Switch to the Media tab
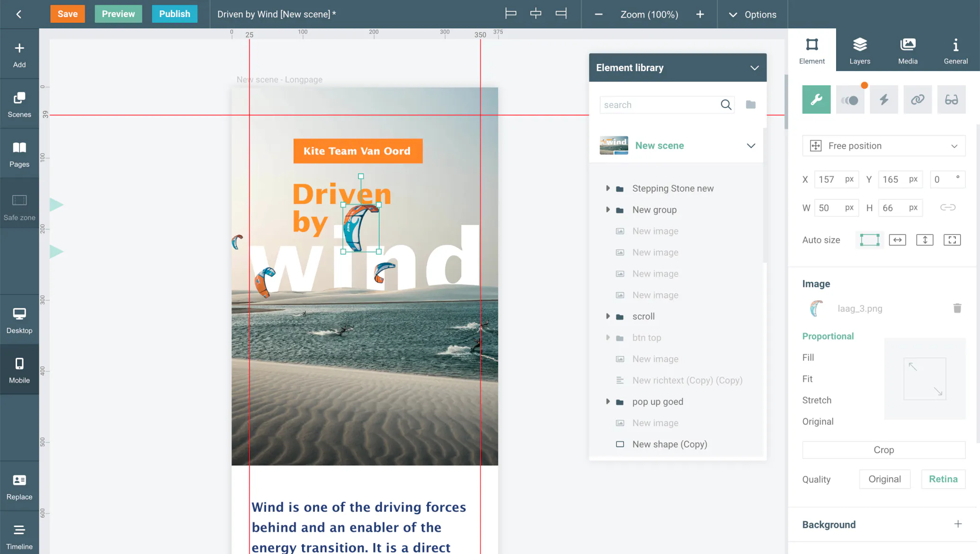 coord(908,50)
